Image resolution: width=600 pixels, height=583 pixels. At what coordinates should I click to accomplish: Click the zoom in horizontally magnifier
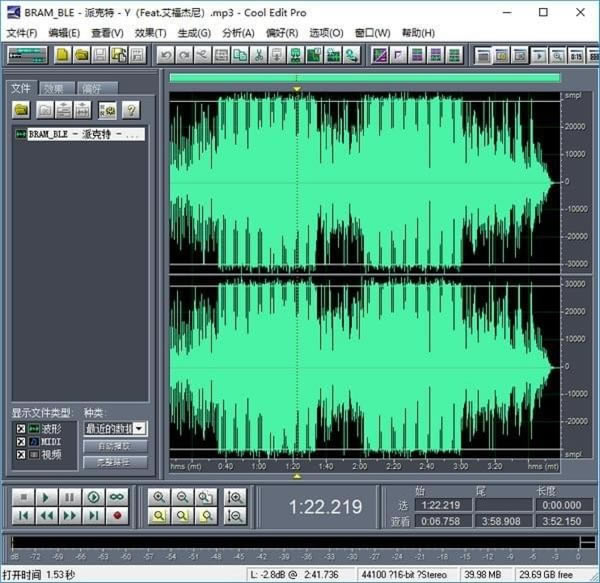(x=159, y=497)
